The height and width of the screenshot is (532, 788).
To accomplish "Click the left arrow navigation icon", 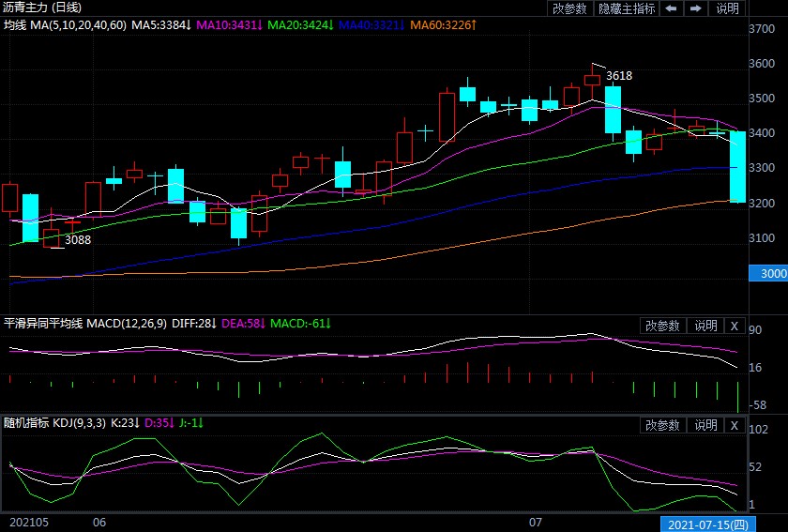I will [x=671, y=8].
